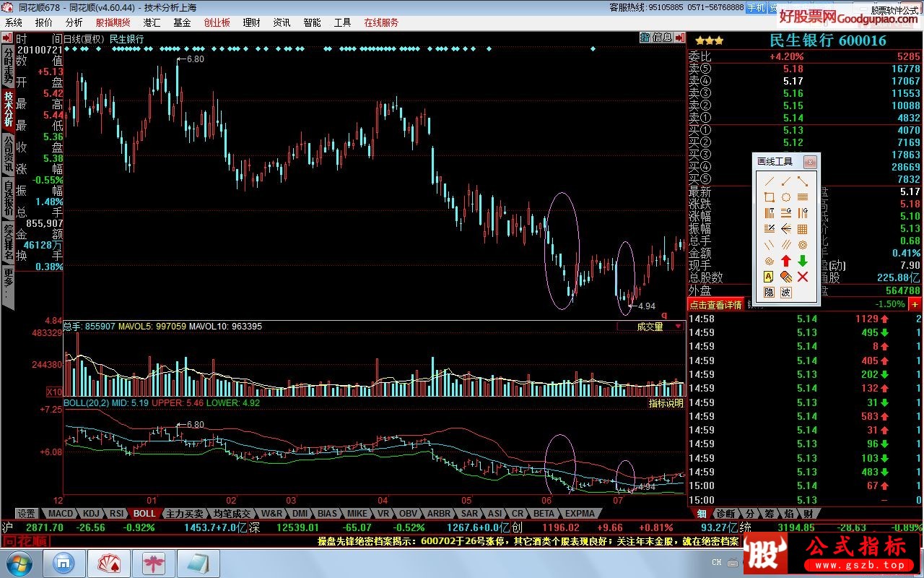Place a green down arrow marker
The image size is (924, 578).
(803, 261)
